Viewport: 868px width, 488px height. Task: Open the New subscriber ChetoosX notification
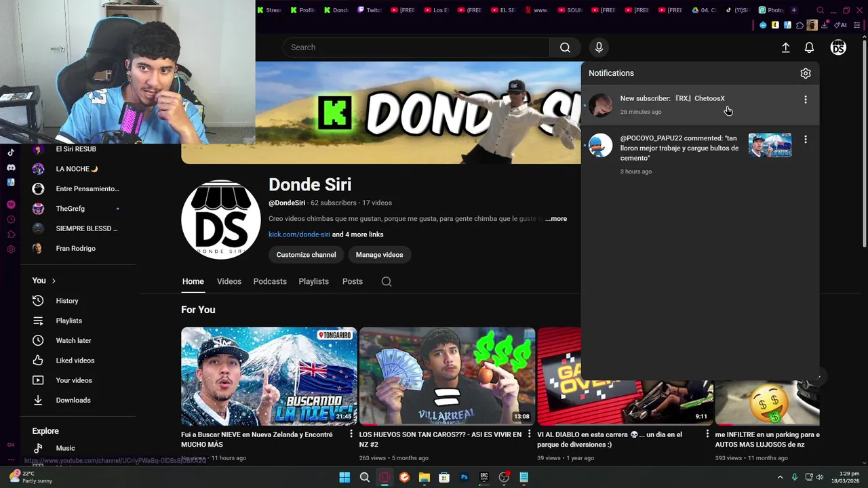coord(700,105)
